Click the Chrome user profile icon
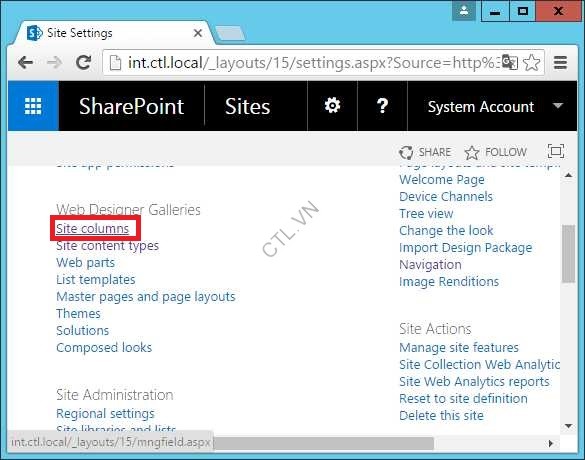The height and width of the screenshot is (460, 585). click(x=464, y=11)
